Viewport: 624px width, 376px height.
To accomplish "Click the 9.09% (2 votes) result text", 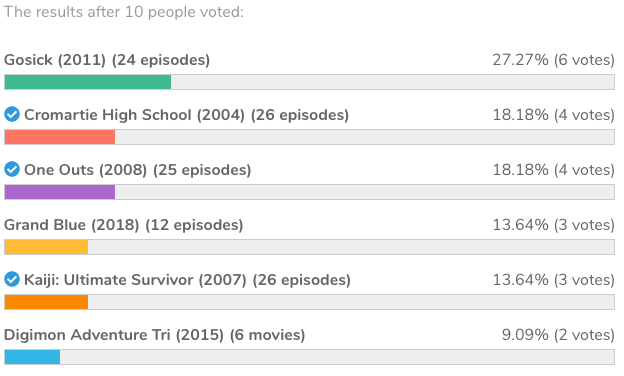I will point(558,335).
